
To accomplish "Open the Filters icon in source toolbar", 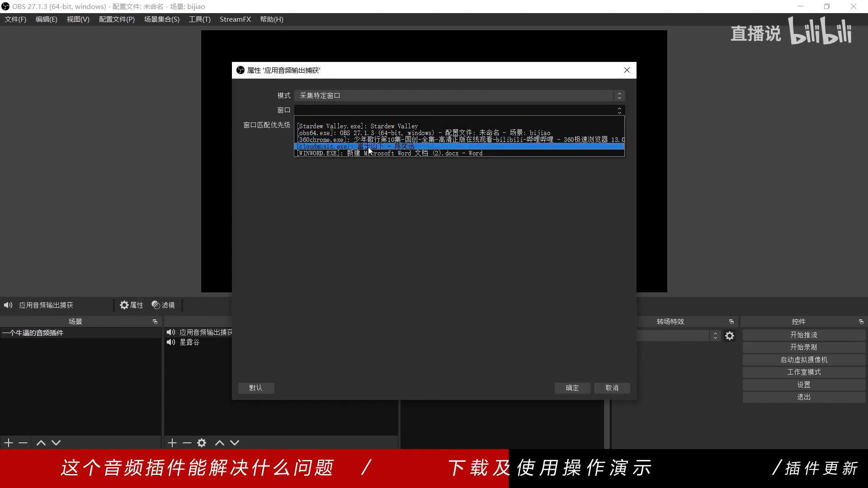I will coord(156,305).
